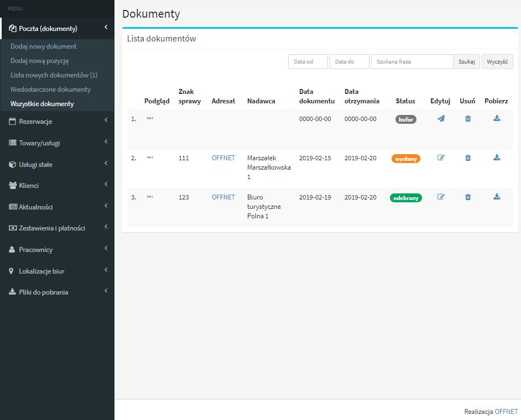Click the Nadawca column header
Viewport: 521px width, 420px height.
pos(261,101)
